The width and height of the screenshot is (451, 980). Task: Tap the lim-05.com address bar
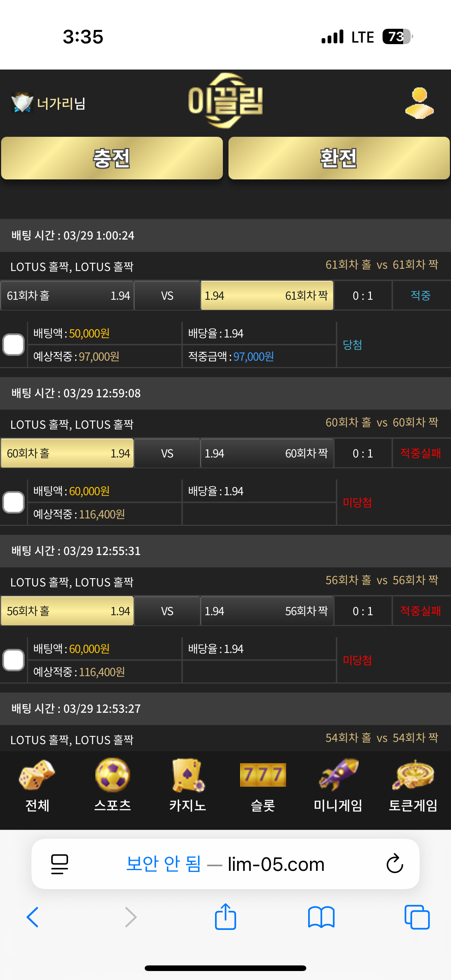tap(225, 864)
